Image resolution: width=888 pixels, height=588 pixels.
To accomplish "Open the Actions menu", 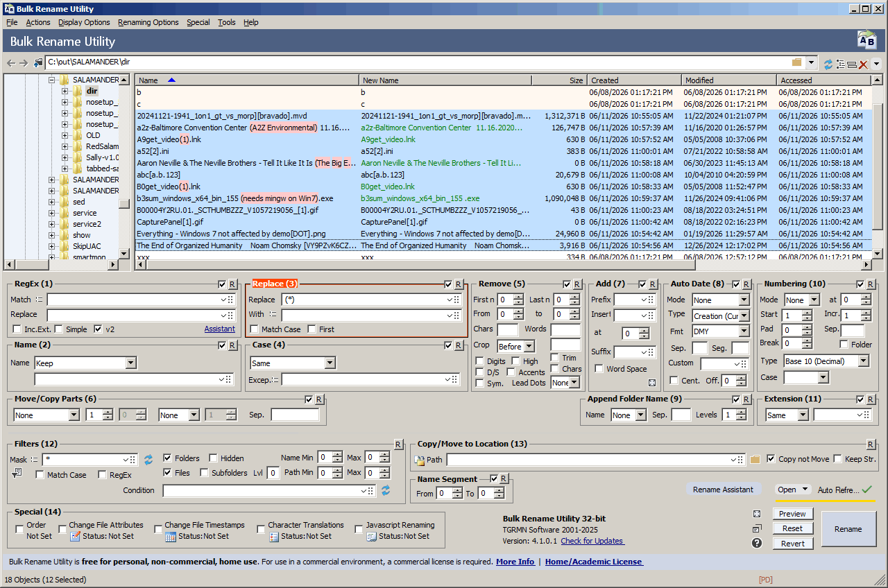I will 38,22.
